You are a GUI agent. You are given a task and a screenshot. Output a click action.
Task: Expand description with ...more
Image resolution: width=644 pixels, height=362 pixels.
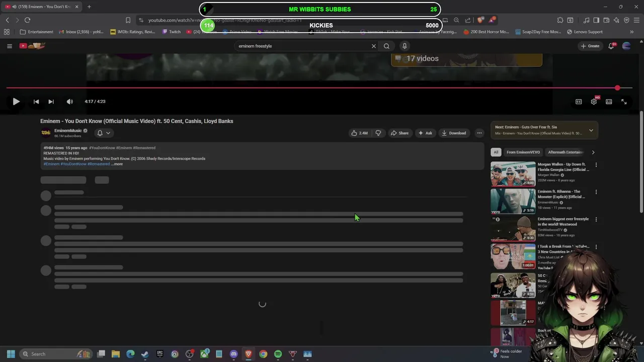coord(117,164)
